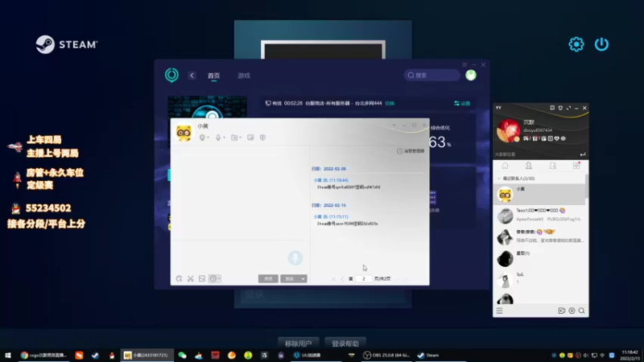Click the 搜索 field in UU accelerator
Viewport: 644px width, 362px height.
pyautogui.click(x=431, y=75)
